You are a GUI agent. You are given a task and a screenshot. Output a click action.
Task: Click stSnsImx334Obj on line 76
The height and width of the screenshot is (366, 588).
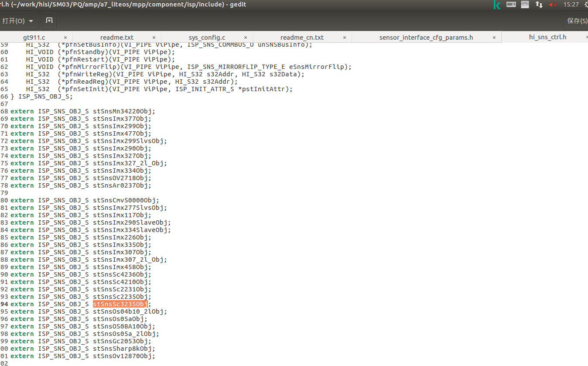(120, 171)
